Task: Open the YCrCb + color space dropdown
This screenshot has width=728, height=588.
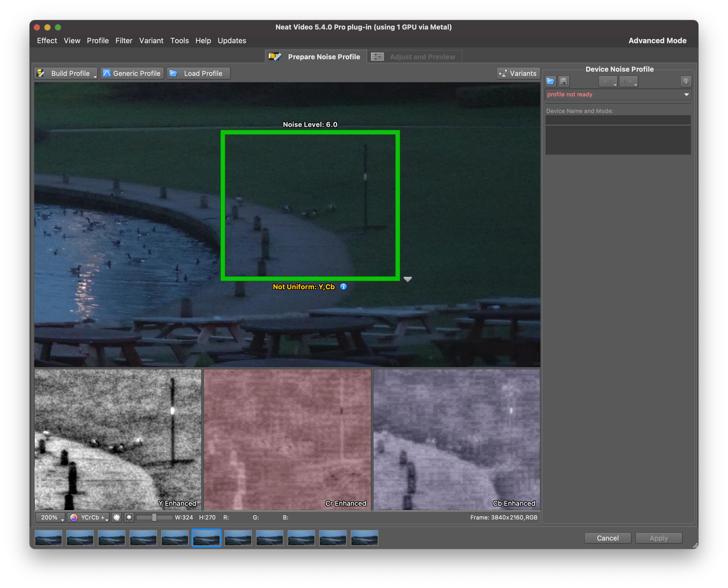Action: (x=89, y=517)
